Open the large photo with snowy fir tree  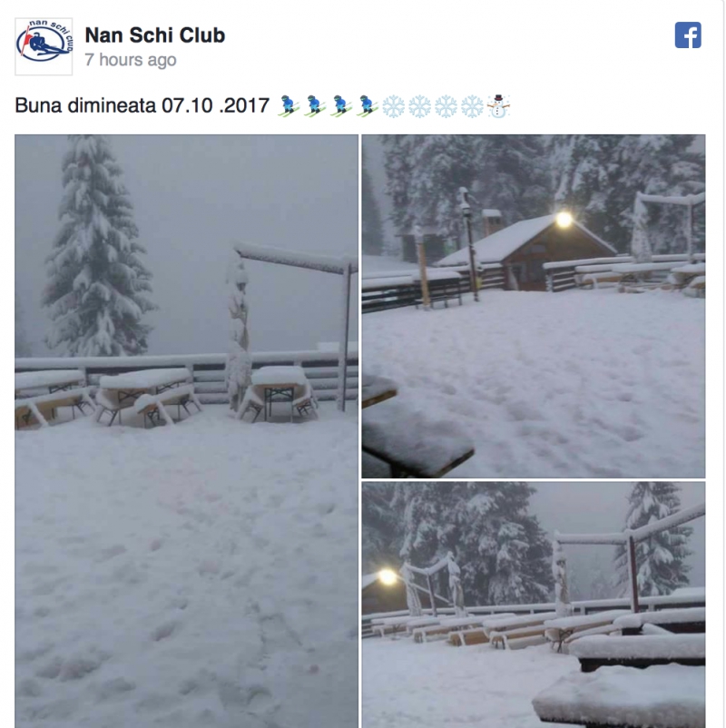tap(187, 431)
